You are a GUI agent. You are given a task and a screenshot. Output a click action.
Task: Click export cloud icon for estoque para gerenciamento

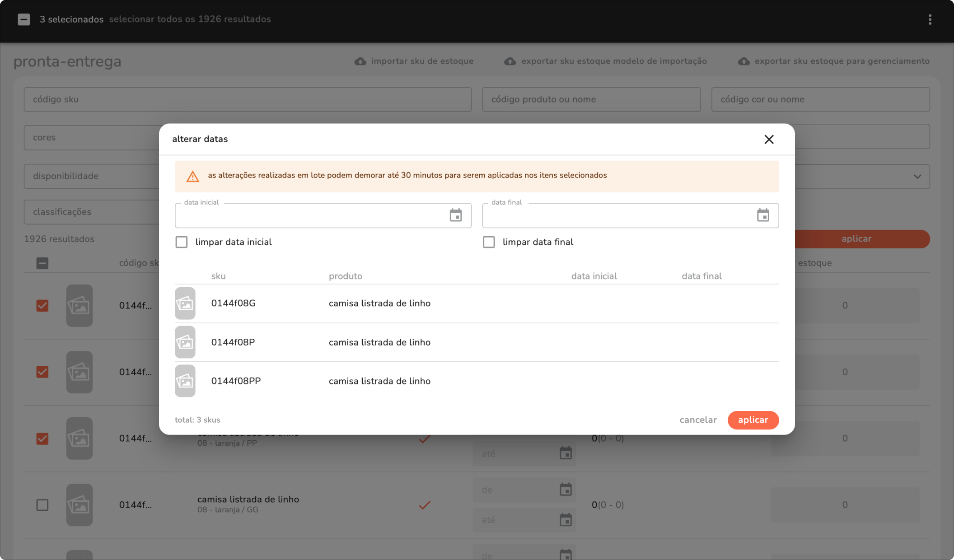744,61
